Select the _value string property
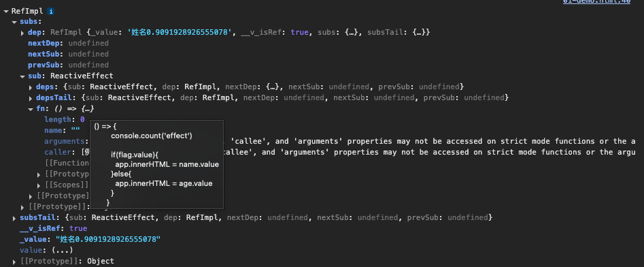The image size is (644, 267). 90,239
